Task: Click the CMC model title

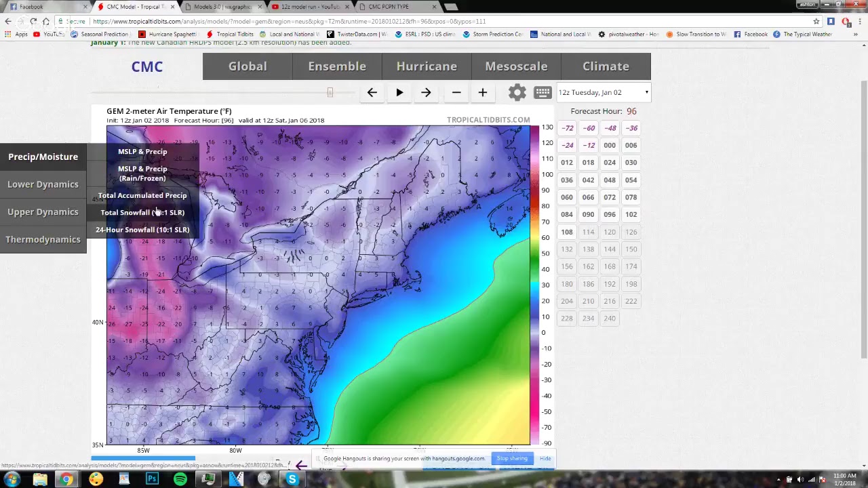Action: coord(147,66)
